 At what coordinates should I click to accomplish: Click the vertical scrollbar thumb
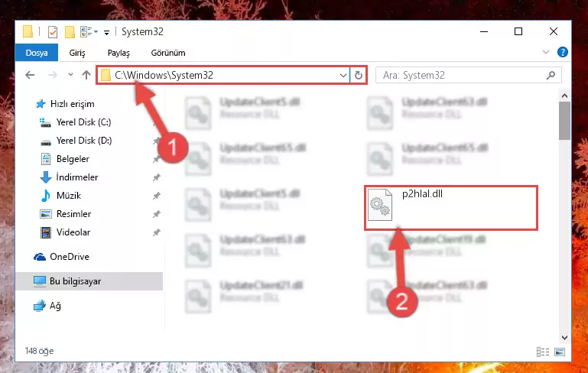coord(564,121)
